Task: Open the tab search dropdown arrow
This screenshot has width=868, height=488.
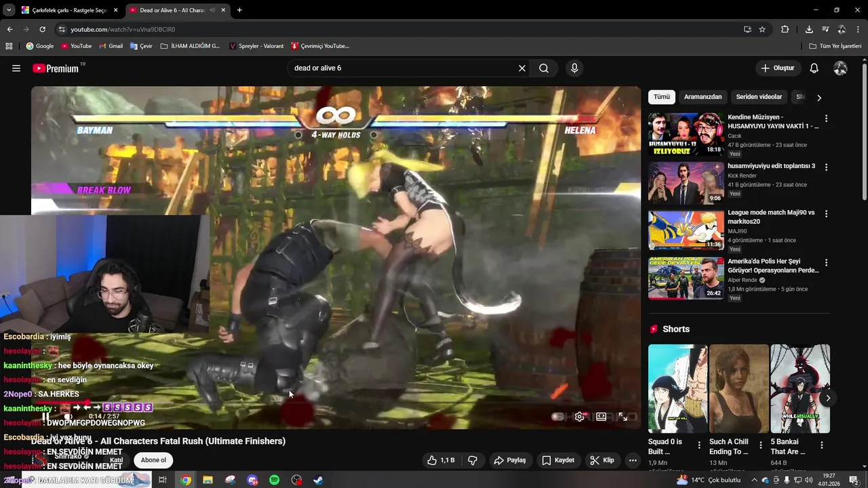Action: click(x=8, y=10)
